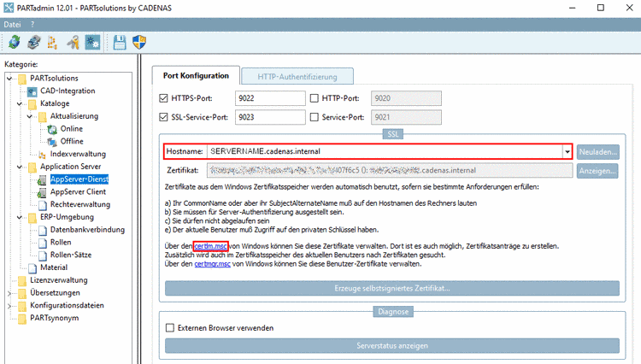Collapse the Aktualisierung tree node

click(x=29, y=116)
